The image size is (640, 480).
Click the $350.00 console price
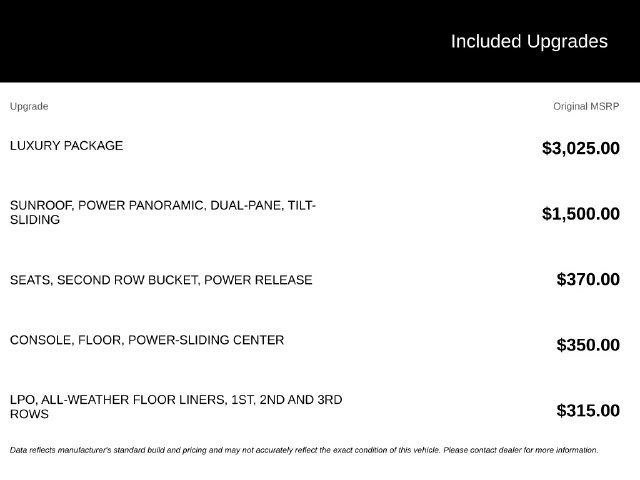pyautogui.click(x=588, y=345)
